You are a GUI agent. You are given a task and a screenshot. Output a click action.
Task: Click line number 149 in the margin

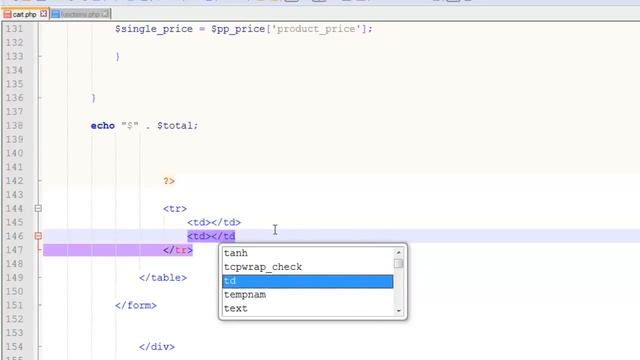14,278
